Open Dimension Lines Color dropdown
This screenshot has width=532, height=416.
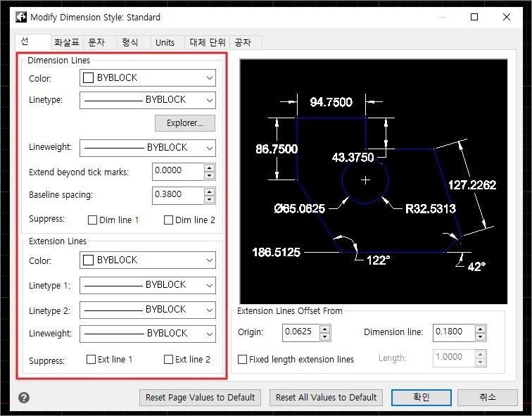[148, 77]
